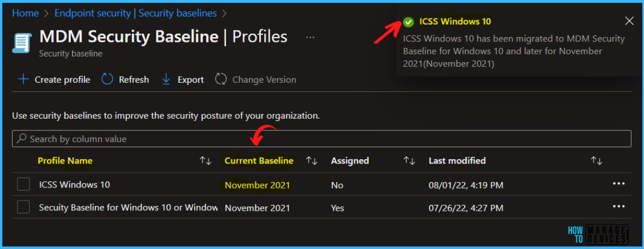This screenshot has width=644, height=249.
Task: Click the Change Version button label
Action: coord(264,80)
